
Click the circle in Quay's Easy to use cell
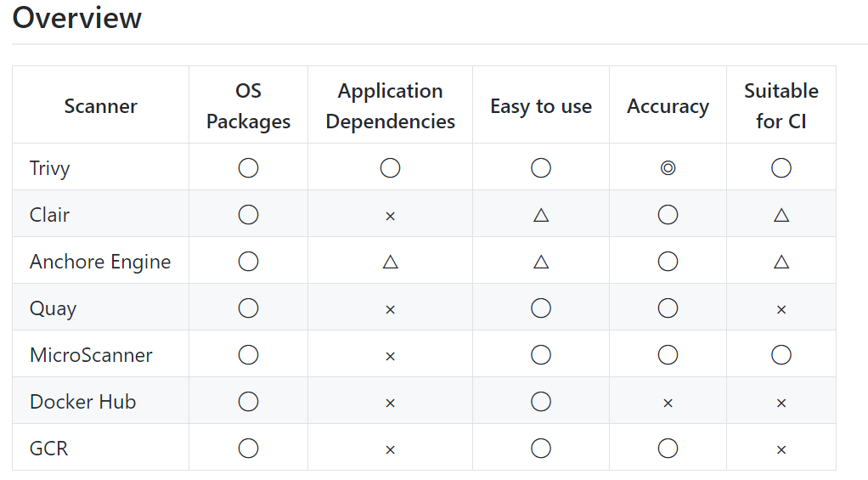[541, 308]
